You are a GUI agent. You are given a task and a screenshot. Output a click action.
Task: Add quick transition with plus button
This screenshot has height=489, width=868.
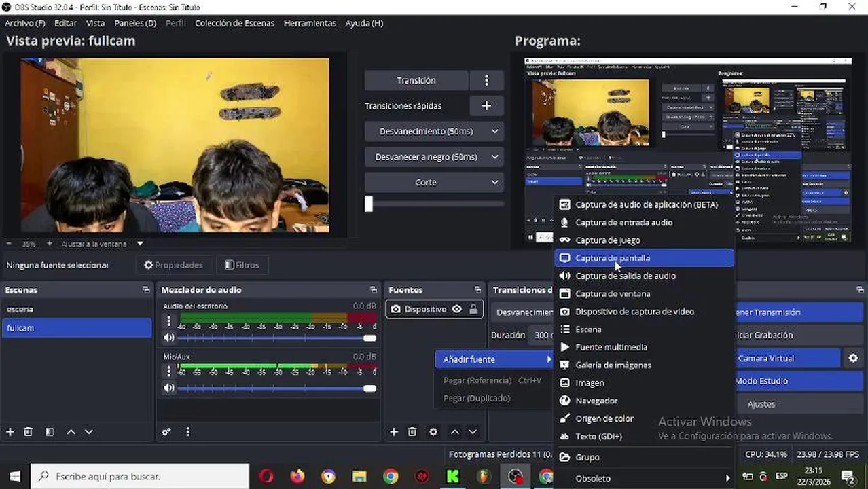[486, 106]
